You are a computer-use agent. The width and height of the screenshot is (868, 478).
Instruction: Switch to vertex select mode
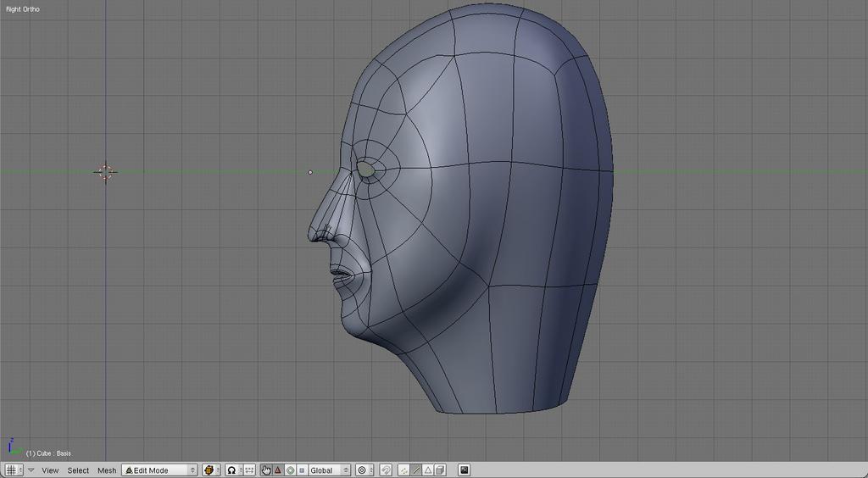[x=403, y=470]
